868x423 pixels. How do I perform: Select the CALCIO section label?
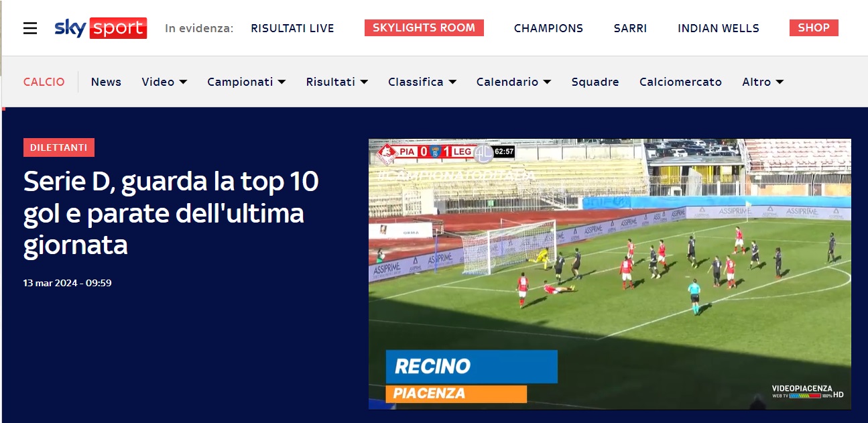pyautogui.click(x=44, y=82)
